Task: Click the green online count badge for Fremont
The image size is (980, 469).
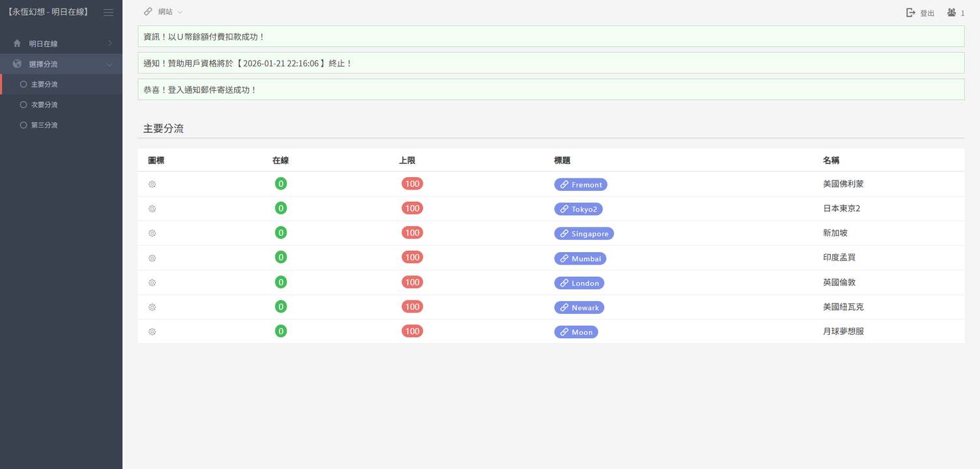Action: [x=281, y=184]
